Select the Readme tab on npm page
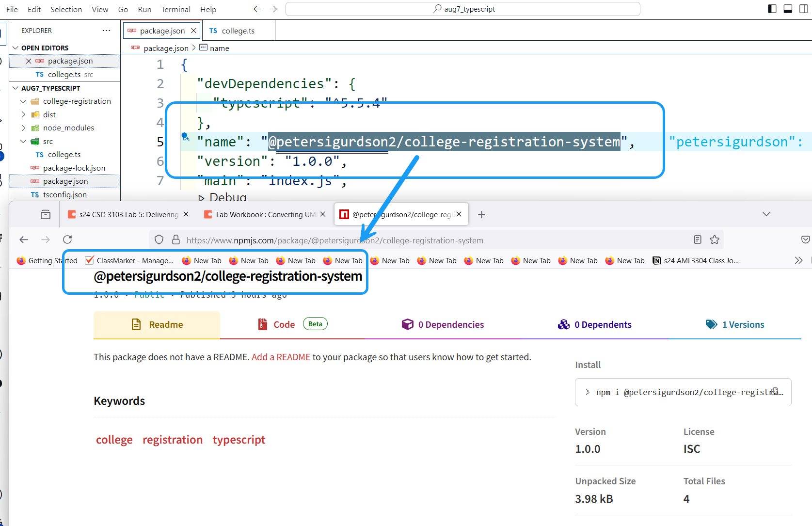Viewport: 812px width, 526px height. tap(157, 325)
